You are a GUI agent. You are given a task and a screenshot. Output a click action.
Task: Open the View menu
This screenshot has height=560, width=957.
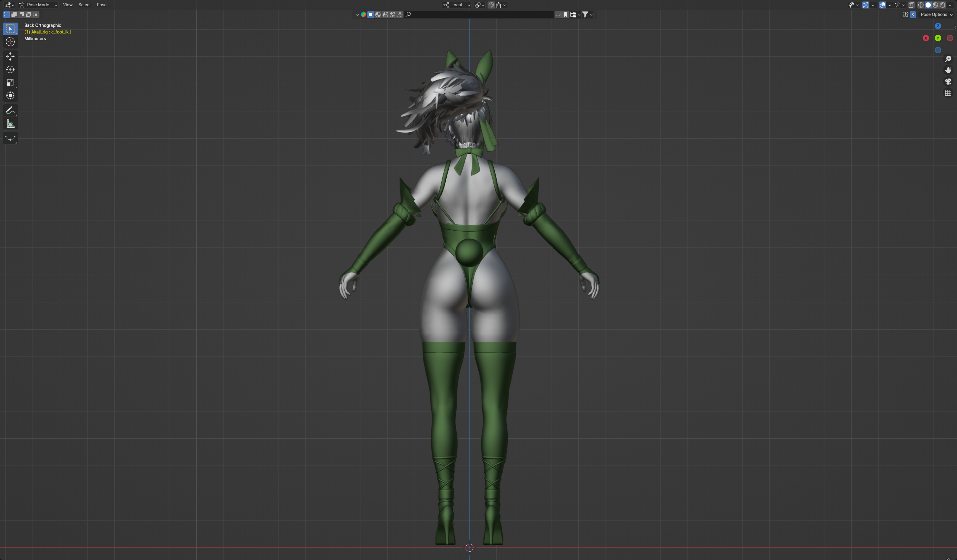click(68, 5)
